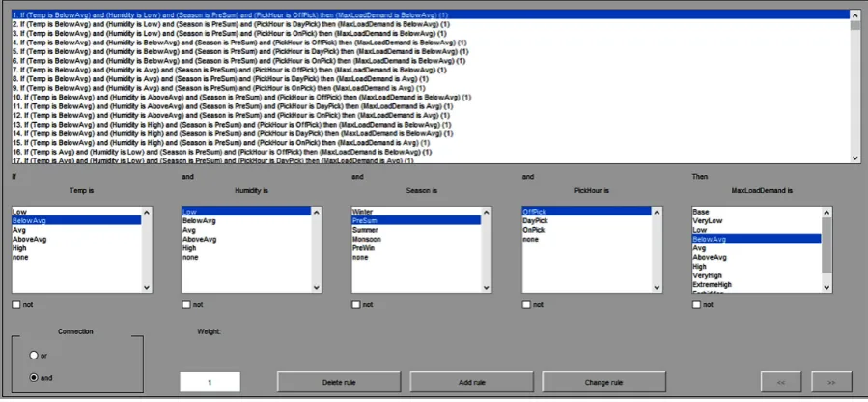
Task: Click the MaxLoadDemand list scroll-up arrow
Action: (x=827, y=212)
